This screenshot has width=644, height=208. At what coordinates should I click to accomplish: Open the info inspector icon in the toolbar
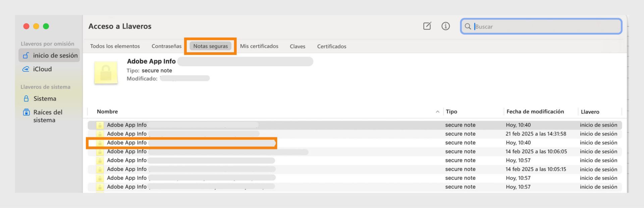click(445, 26)
